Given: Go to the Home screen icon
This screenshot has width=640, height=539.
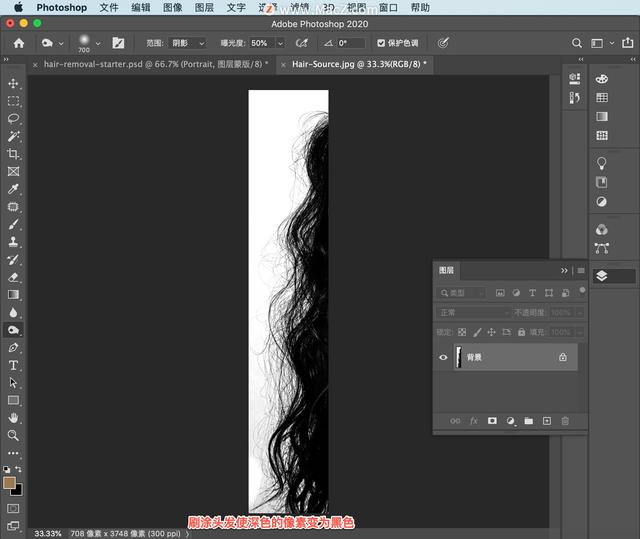Looking at the screenshot, I should pos(19,43).
